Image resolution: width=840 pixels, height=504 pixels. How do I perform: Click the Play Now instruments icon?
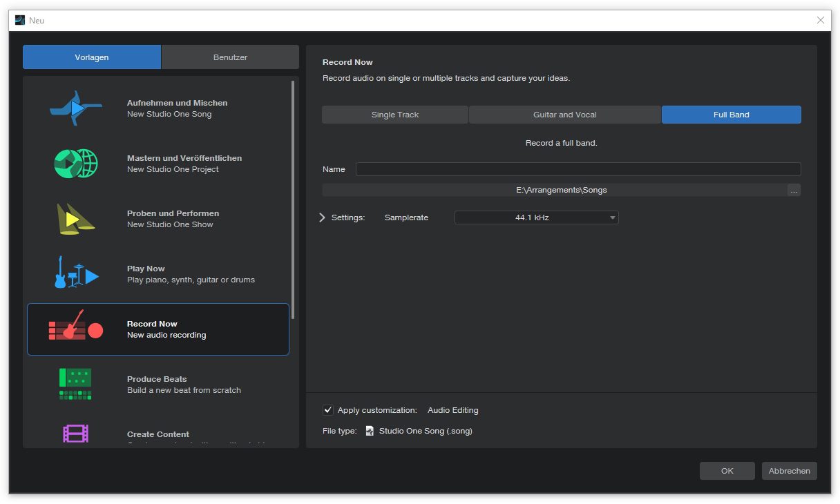[x=76, y=274]
